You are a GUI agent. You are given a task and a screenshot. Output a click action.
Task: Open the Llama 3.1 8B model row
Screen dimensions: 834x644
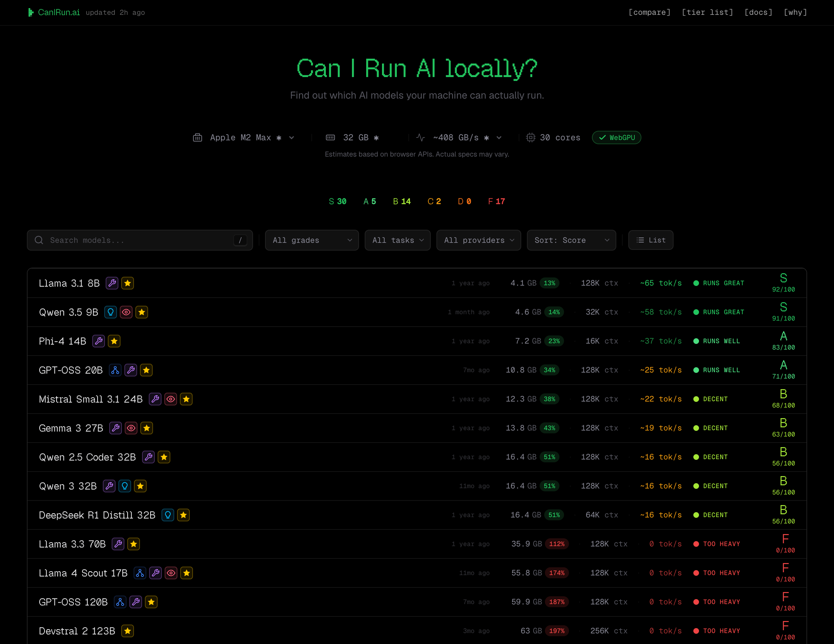[417, 283]
